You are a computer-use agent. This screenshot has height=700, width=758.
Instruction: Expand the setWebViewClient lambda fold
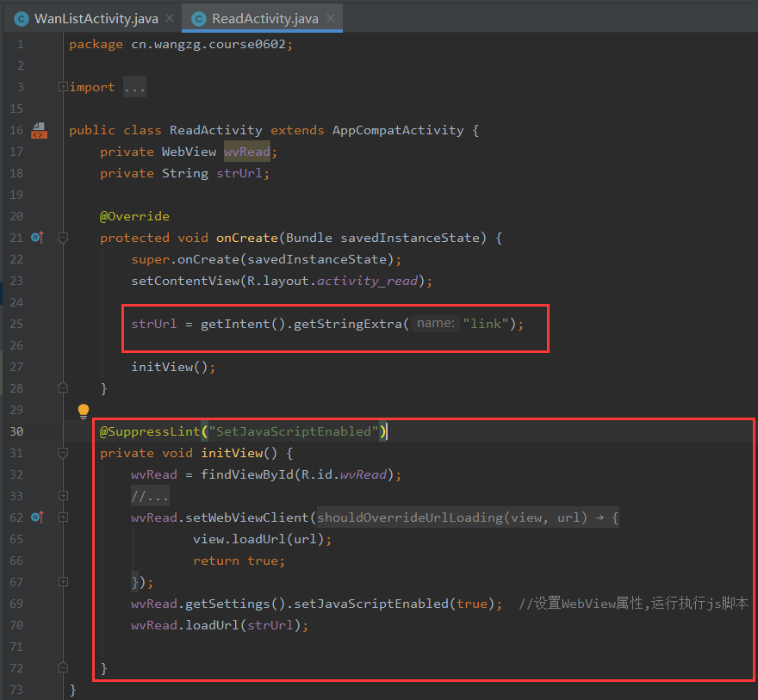[63, 517]
